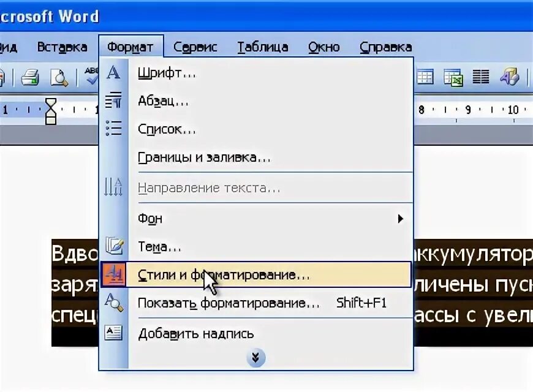The height and width of the screenshot is (392, 533).
Task: Click the word аккумулятор in the document
Action: point(474,254)
